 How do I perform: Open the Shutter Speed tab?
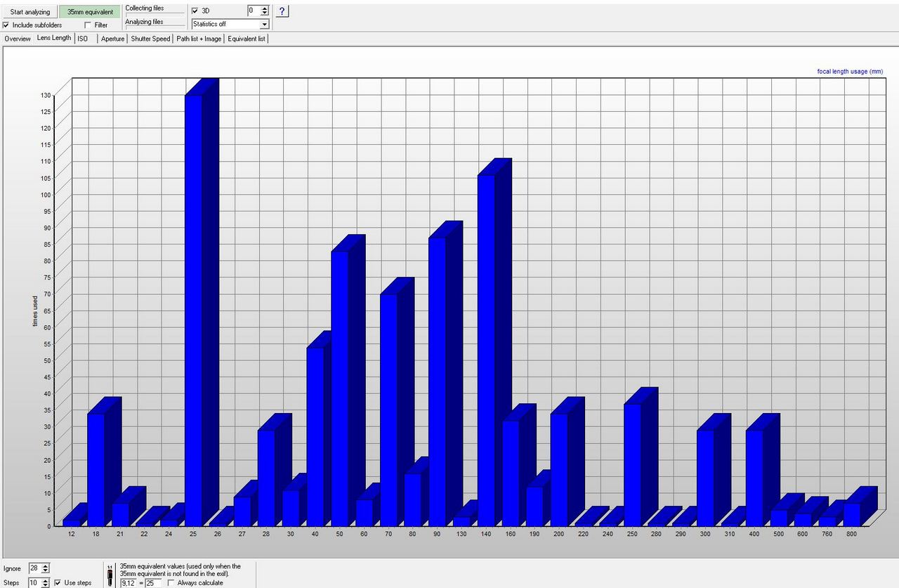pyautogui.click(x=150, y=39)
